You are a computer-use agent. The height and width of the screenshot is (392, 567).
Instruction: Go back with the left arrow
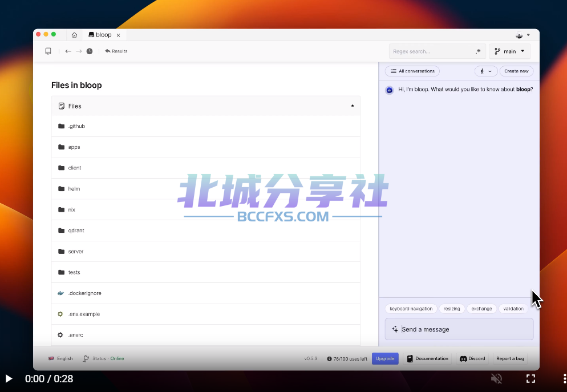[68, 51]
